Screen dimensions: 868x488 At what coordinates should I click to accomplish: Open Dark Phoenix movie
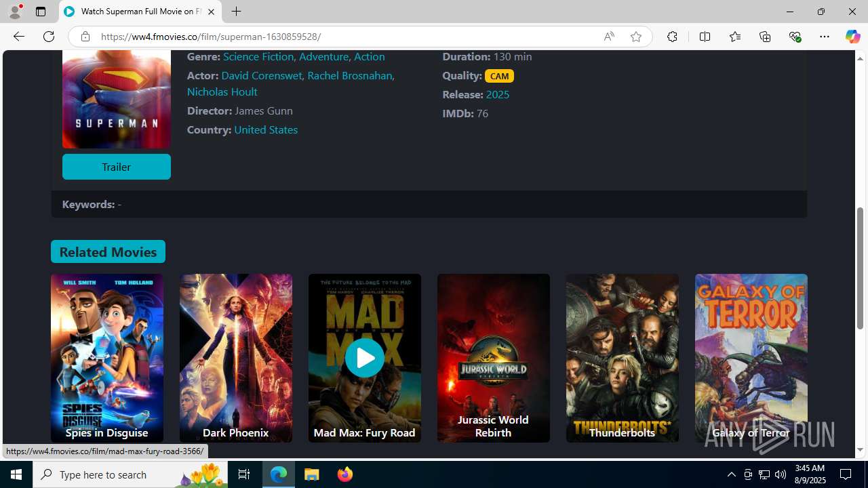coord(235,358)
